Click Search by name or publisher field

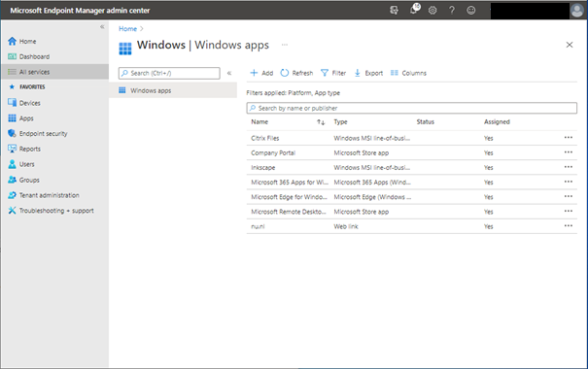pos(411,108)
